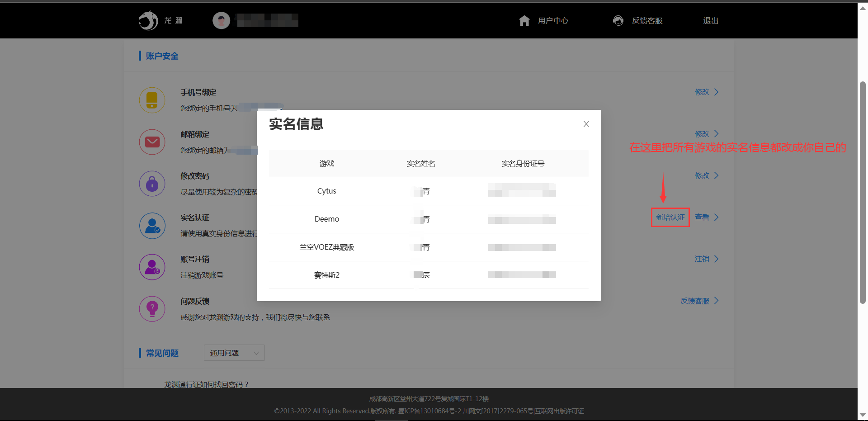The width and height of the screenshot is (868, 421).
Task: Click the home icon for 用户中心
Action: [524, 20]
